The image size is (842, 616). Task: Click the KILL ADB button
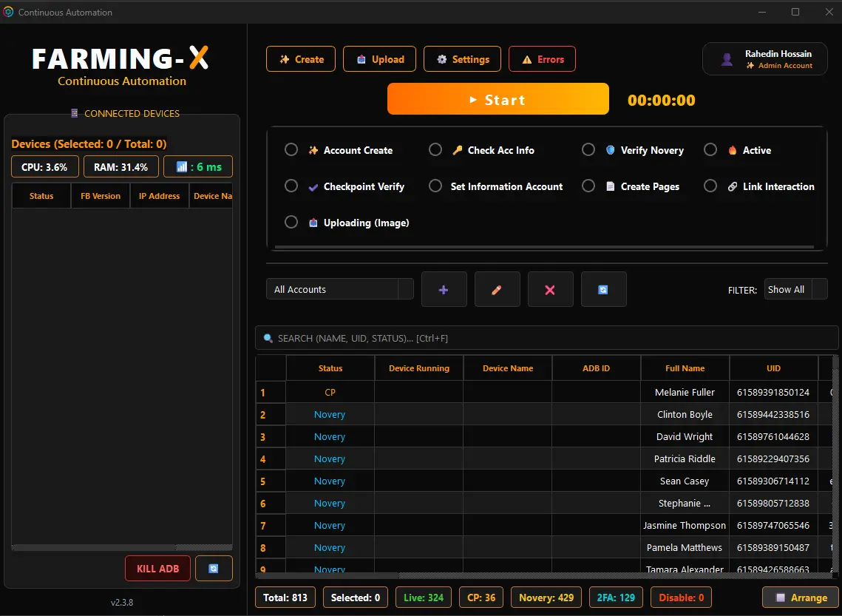tap(158, 568)
